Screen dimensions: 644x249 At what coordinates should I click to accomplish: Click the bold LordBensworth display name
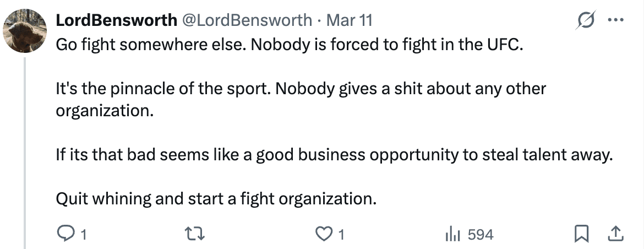tap(115, 21)
